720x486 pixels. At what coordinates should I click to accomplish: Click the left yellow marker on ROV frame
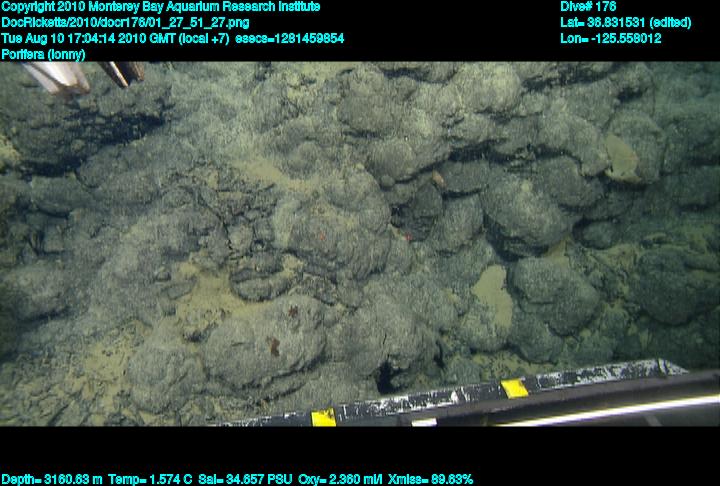tap(324, 418)
